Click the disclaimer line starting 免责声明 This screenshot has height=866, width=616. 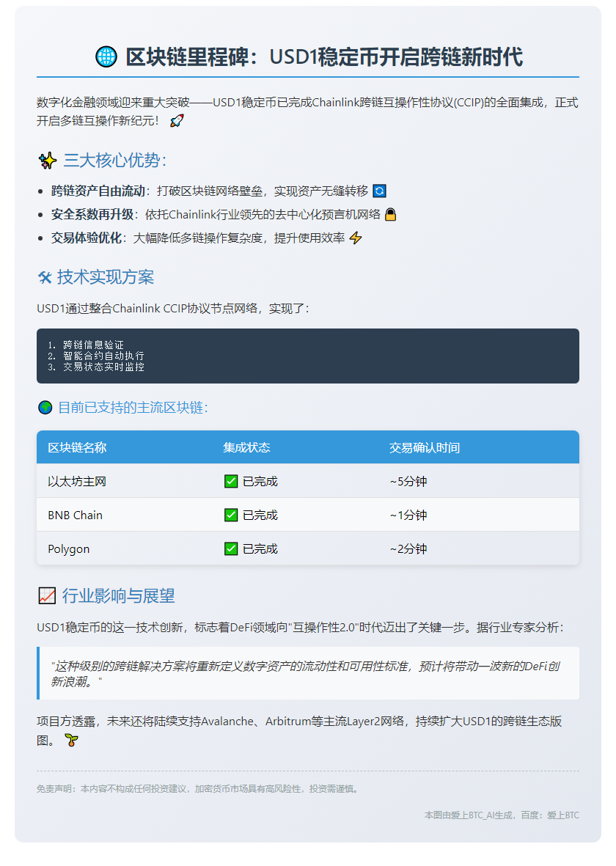(x=199, y=789)
